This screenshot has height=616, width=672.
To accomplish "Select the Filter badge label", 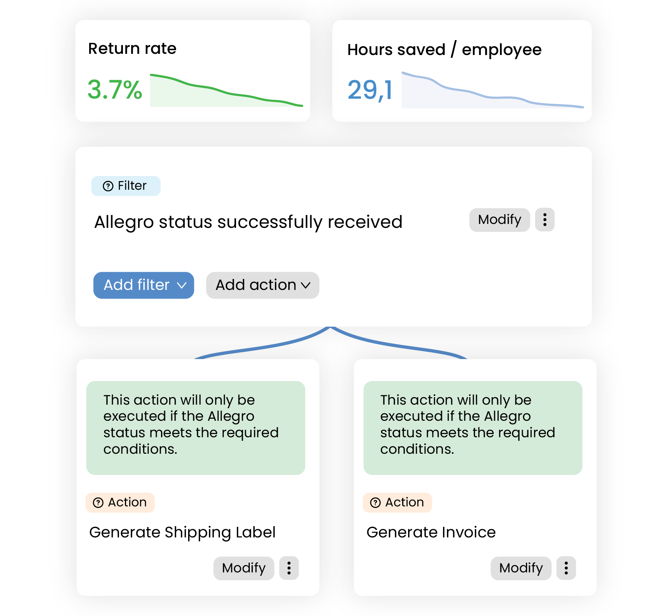I will point(126,185).
